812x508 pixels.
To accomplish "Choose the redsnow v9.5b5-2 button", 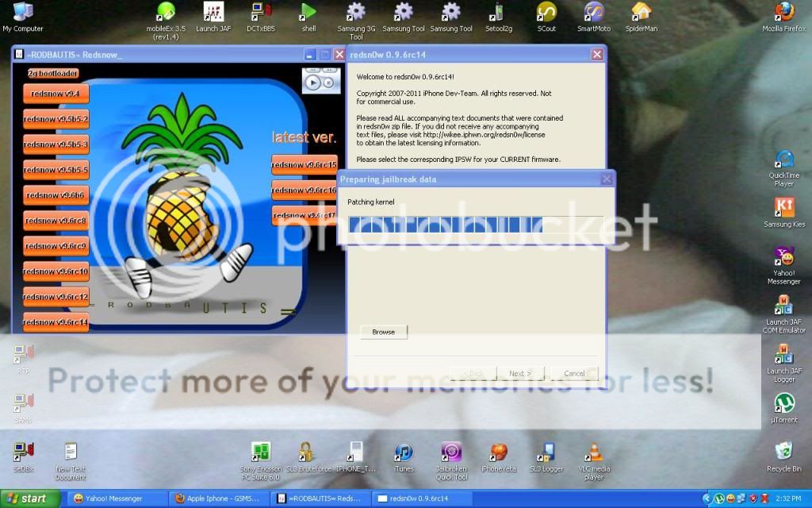I will [x=56, y=119].
